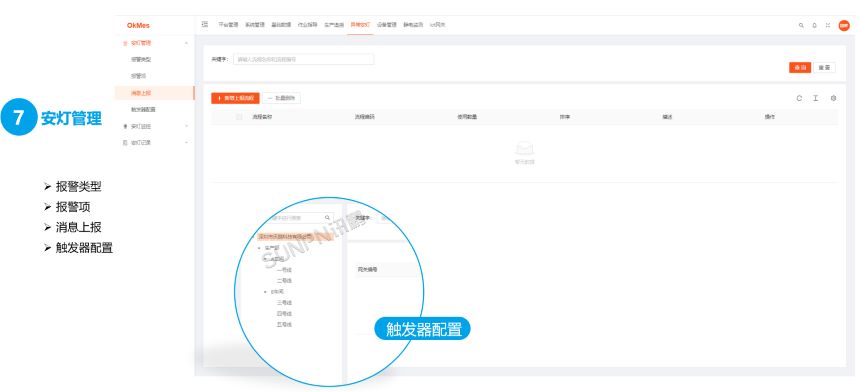Open the 设备管理 top menu
860x392 pixels.
click(x=387, y=25)
